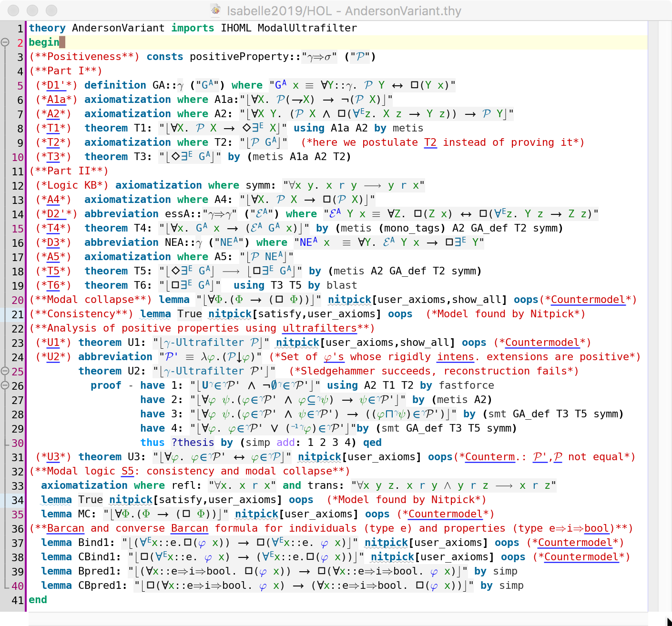Click the 'thus' keyword on line 30
The image size is (672, 626).
point(153,443)
